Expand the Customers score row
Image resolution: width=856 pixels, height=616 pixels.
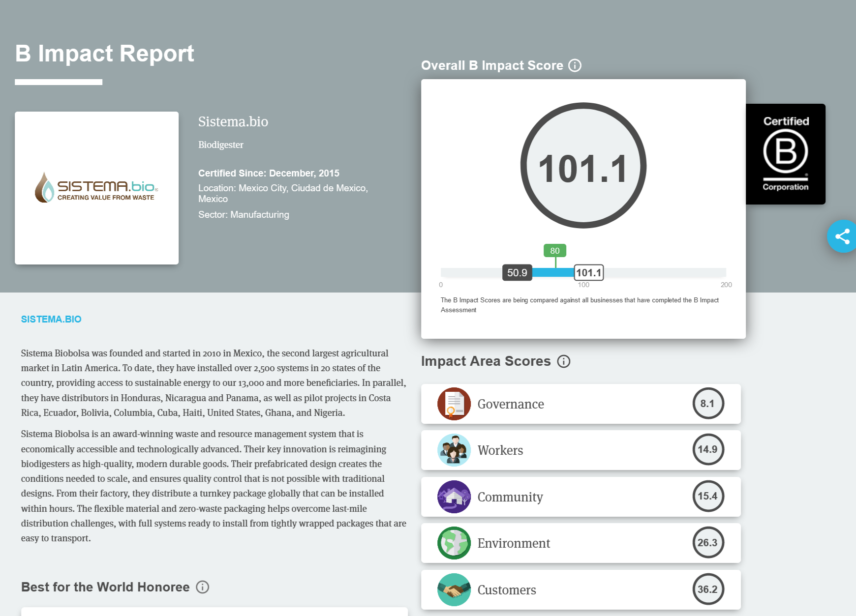tap(581, 589)
